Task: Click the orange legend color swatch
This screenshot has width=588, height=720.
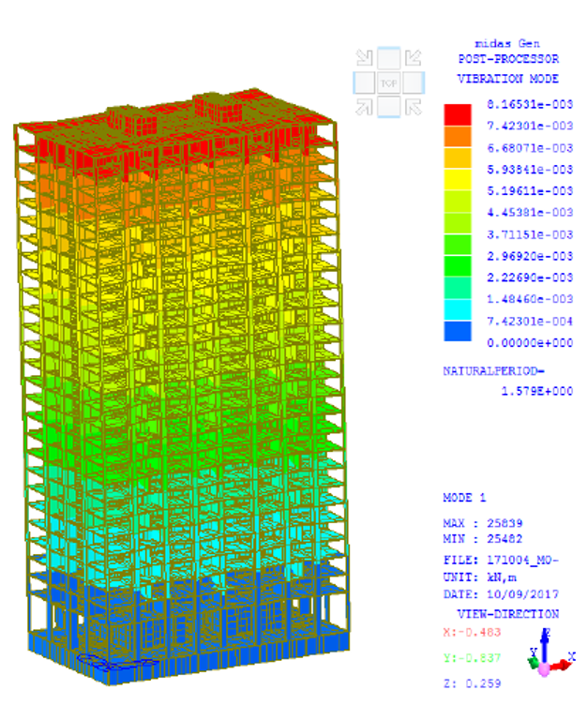Action: click(458, 136)
